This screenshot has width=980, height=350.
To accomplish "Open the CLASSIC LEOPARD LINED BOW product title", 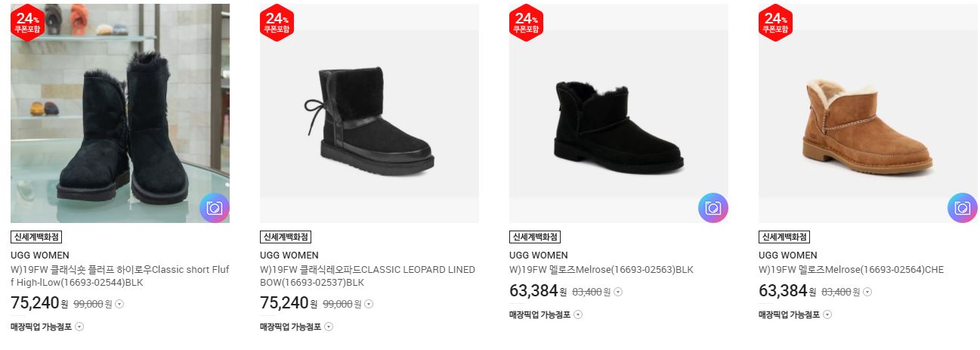I will coord(367,276).
